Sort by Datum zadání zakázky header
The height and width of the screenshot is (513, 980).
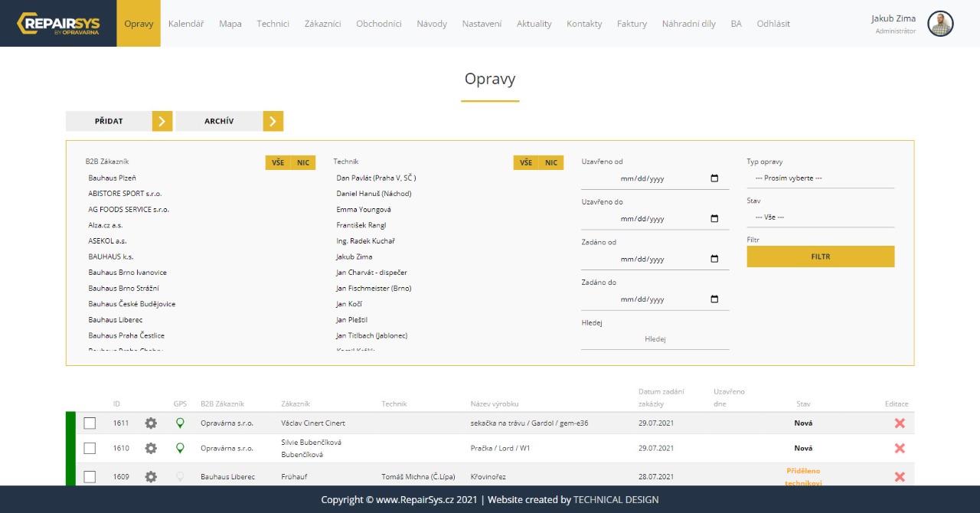click(x=661, y=398)
